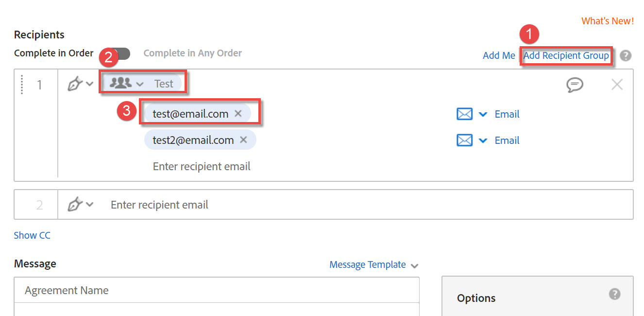Remove the test@email.com recipient chip

[x=238, y=114]
